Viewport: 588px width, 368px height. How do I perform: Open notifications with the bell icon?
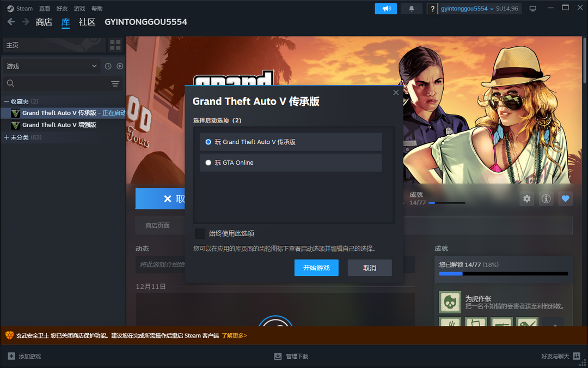pyautogui.click(x=412, y=8)
